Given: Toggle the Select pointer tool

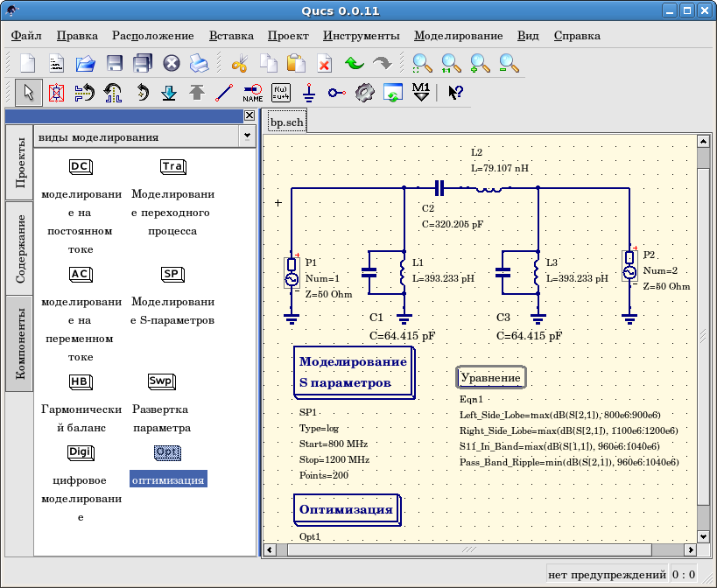Looking at the screenshot, I should [28, 91].
